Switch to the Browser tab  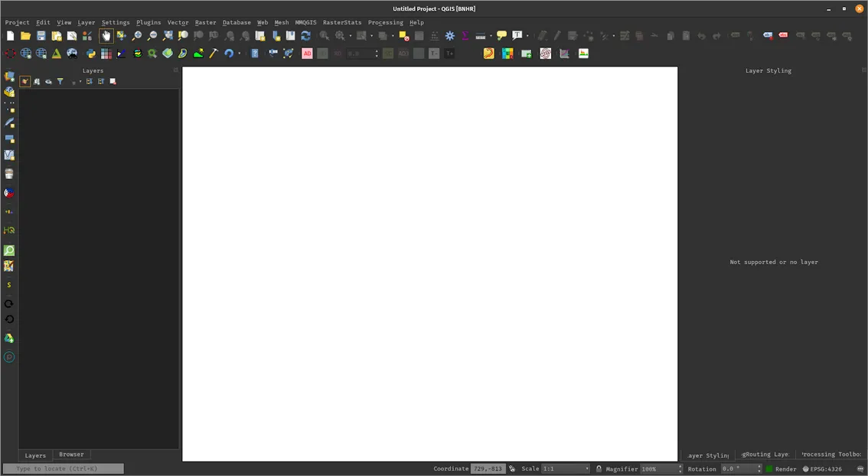pyautogui.click(x=70, y=454)
